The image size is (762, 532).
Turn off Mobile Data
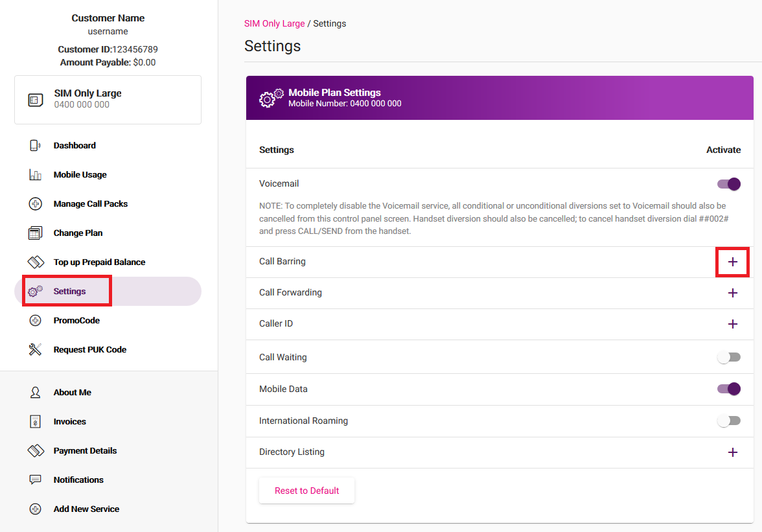[729, 389]
